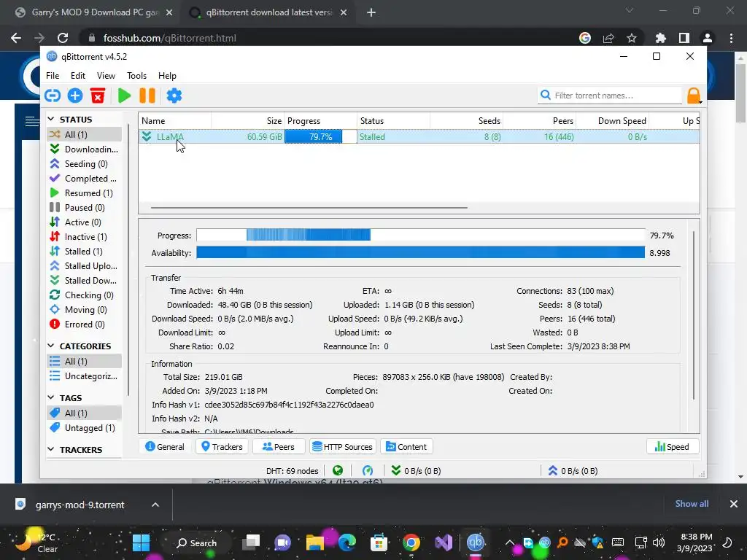Bookmark page with Chrome star icon
747x560 pixels.
pyautogui.click(x=632, y=38)
